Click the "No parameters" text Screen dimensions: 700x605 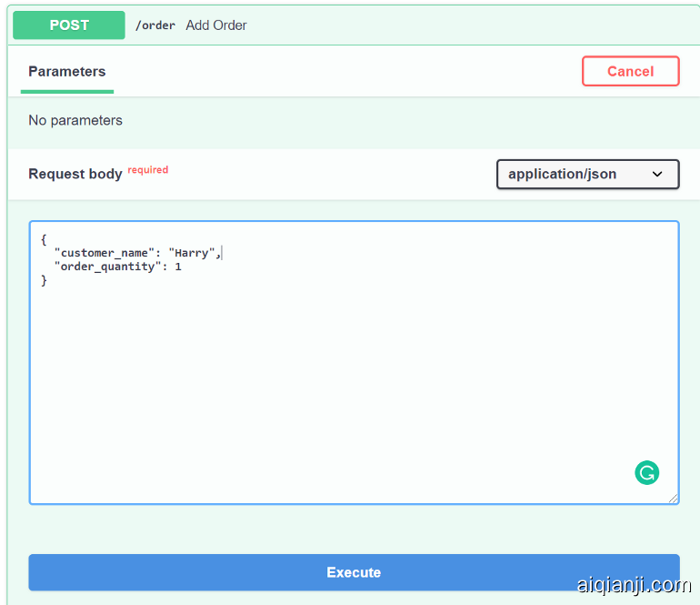point(75,120)
